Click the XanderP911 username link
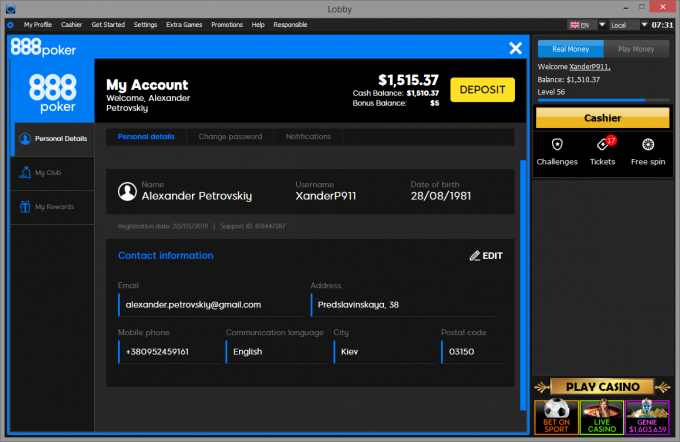This screenshot has width=680, height=442. tap(590, 67)
